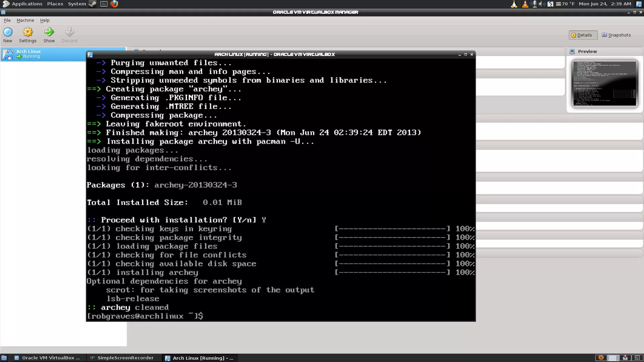
Task: Switch to the Details view
Action: click(x=583, y=35)
